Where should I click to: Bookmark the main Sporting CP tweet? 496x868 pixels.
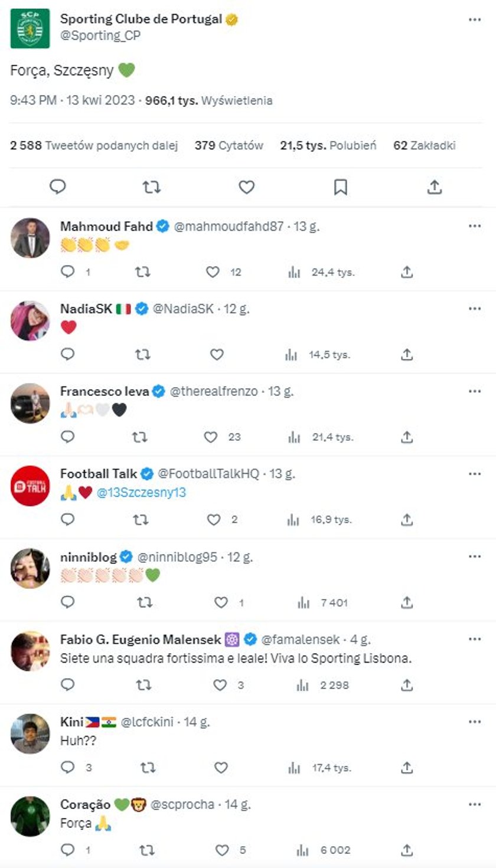[x=341, y=187]
